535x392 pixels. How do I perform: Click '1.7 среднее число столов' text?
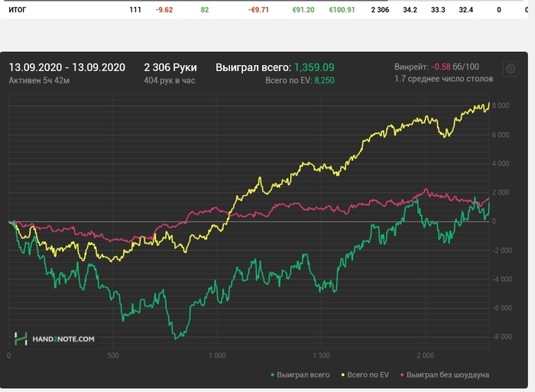[443, 79]
